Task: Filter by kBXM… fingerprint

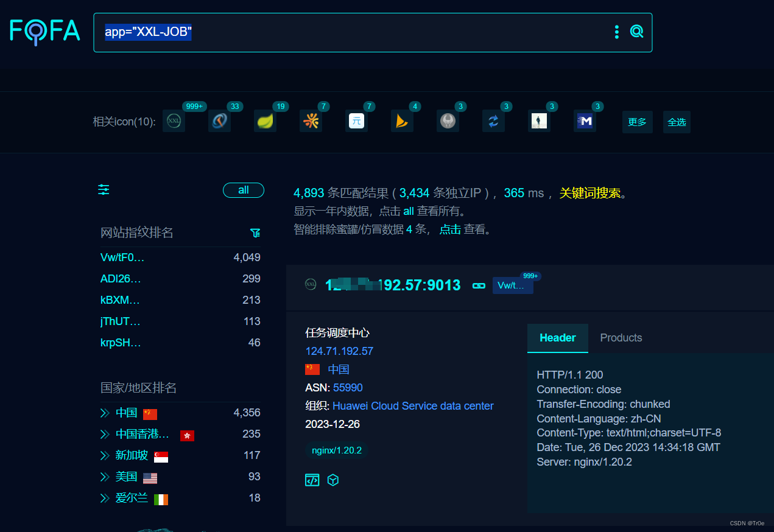Action: pyautogui.click(x=121, y=300)
